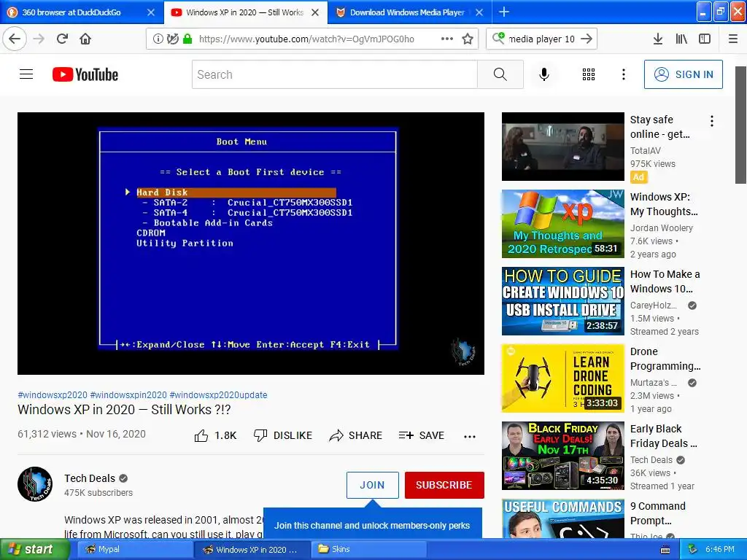Click the YouTube search magnifier button
Screen dimensions: 747x560
(x=500, y=74)
